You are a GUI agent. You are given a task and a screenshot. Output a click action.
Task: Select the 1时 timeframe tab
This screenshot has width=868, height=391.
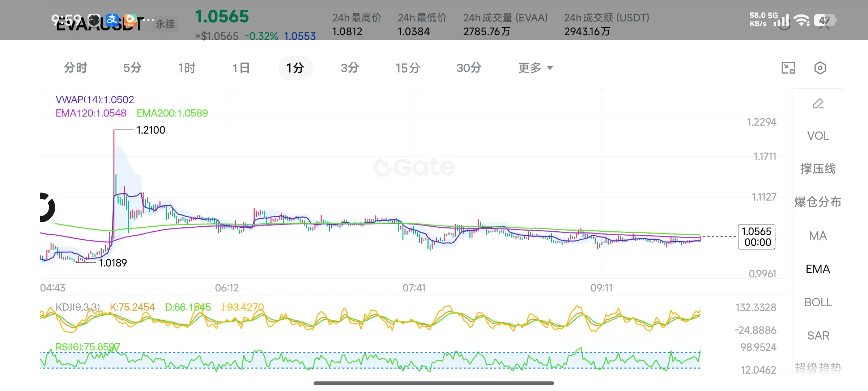point(187,68)
